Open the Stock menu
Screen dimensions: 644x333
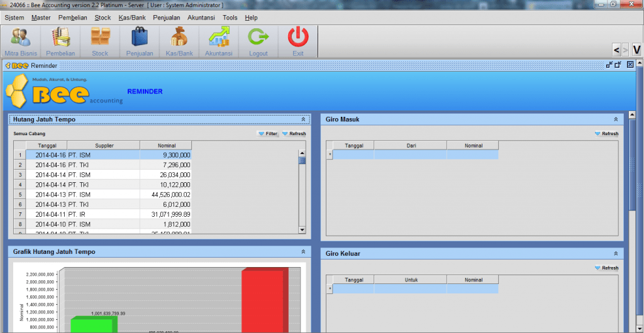103,18
